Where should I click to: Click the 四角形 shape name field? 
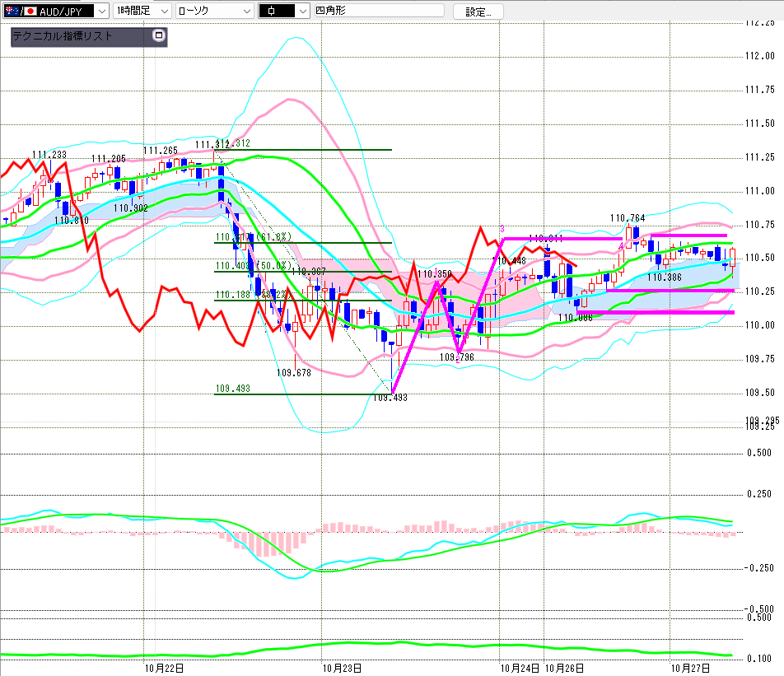pos(379,11)
